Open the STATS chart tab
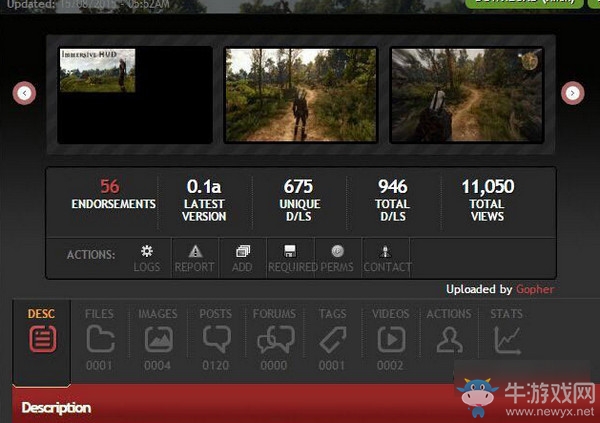 tap(507, 333)
